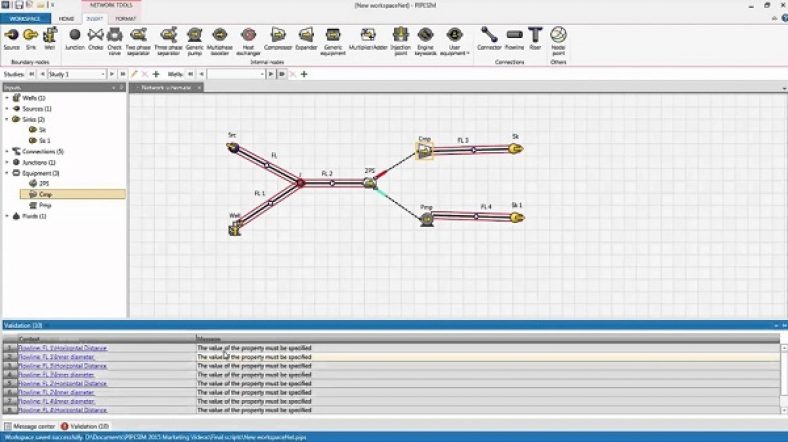This screenshot has width=788, height=442.
Task: Open the validation link in row 7
Action: pyautogui.click(x=56, y=401)
